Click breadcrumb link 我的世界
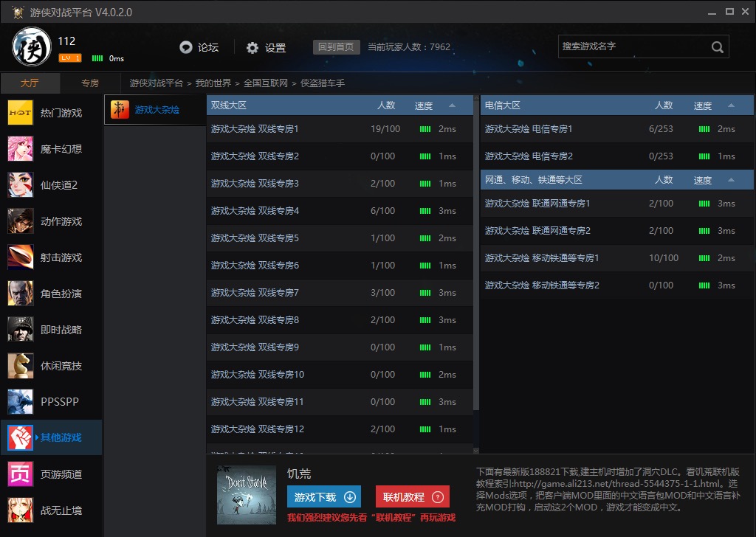The height and width of the screenshot is (537, 756). point(213,83)
